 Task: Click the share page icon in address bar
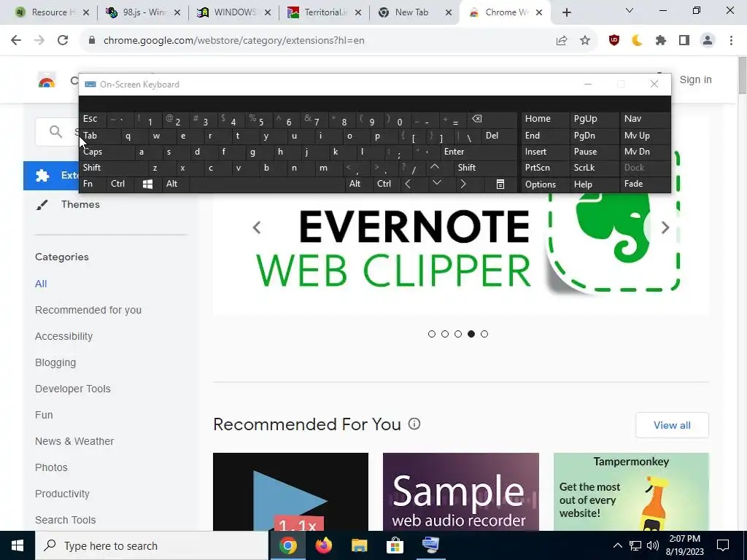coord(562,41)
